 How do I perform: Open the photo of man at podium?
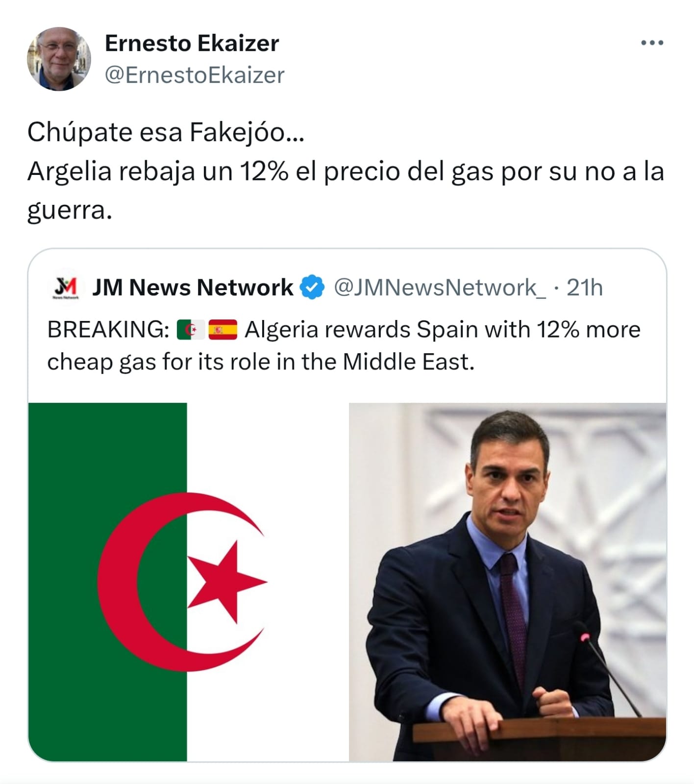click(x=507, y=581)
